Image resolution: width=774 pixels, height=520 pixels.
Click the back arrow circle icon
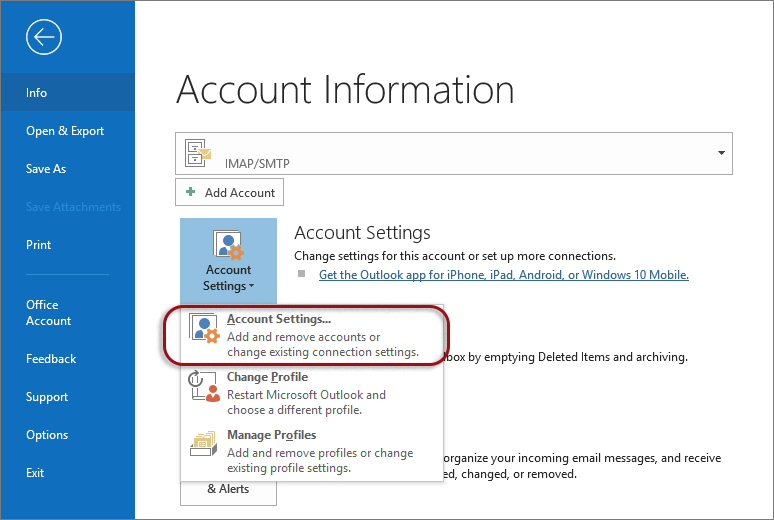(x=44, y=37)
